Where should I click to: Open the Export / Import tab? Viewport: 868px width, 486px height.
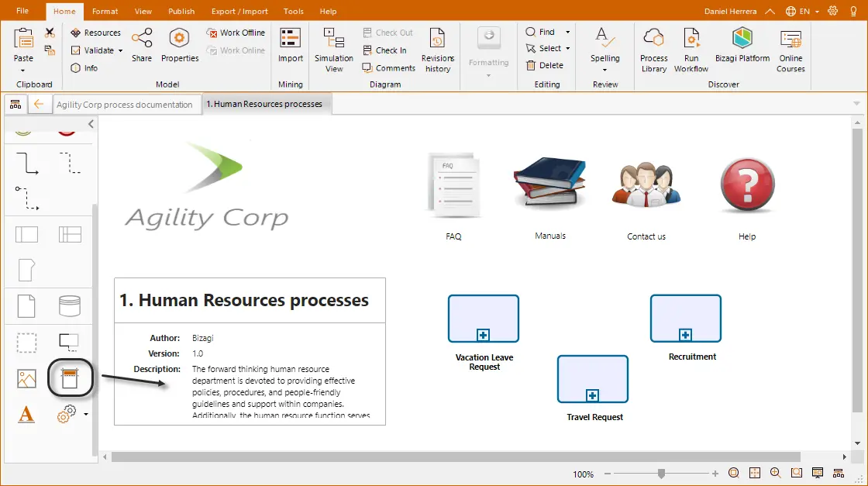(239, 11)
